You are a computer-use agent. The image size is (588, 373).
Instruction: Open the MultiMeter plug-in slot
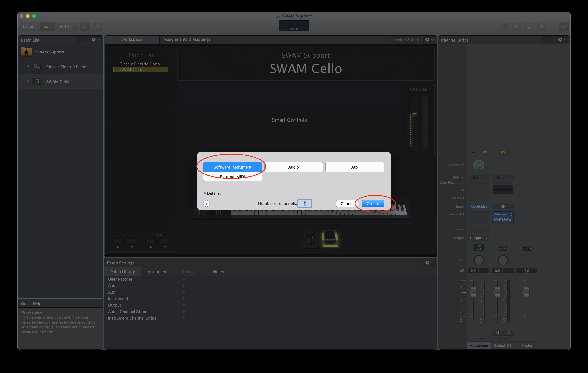click(x=503, y=220)
